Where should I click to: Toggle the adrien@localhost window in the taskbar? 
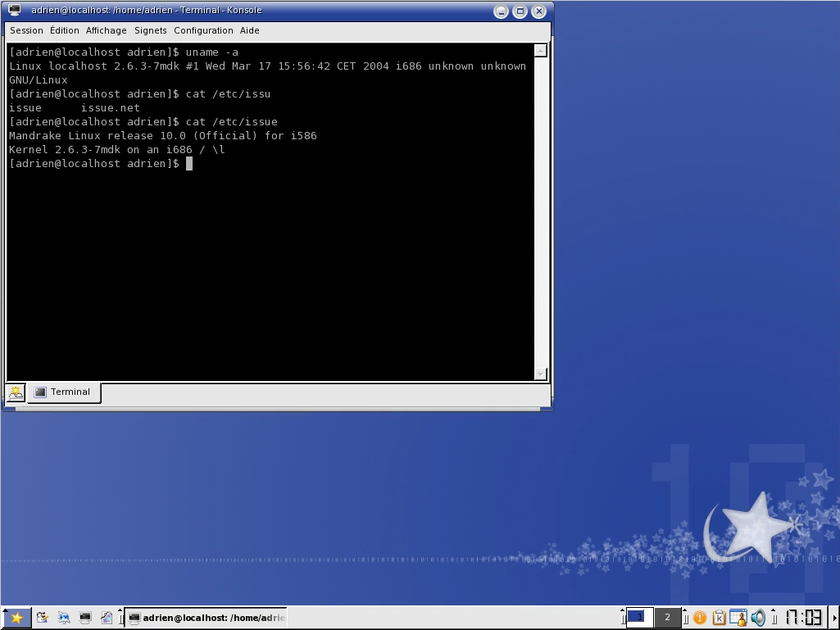pos(205,617)
